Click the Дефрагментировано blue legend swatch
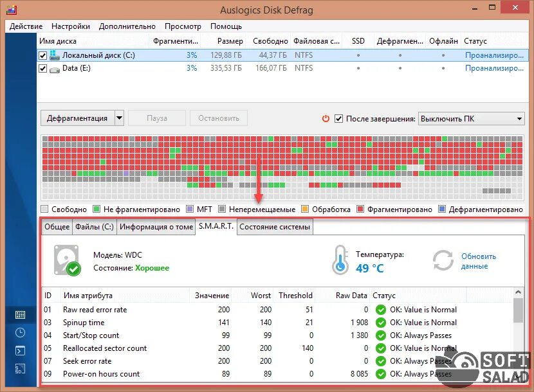This screenshot has height=392, width=534. [442, 209]
